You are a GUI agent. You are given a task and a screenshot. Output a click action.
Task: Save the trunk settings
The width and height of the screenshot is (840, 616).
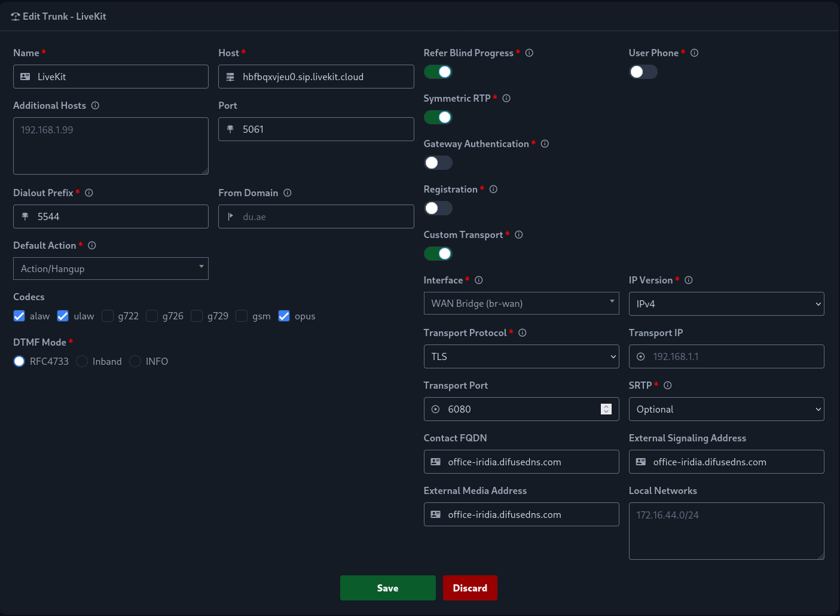coord(387,588)
